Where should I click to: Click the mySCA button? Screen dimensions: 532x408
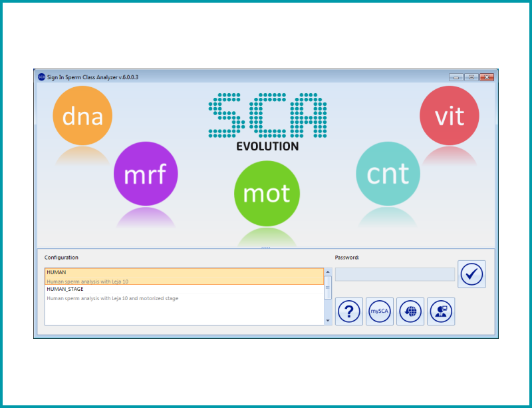[380, 311]
